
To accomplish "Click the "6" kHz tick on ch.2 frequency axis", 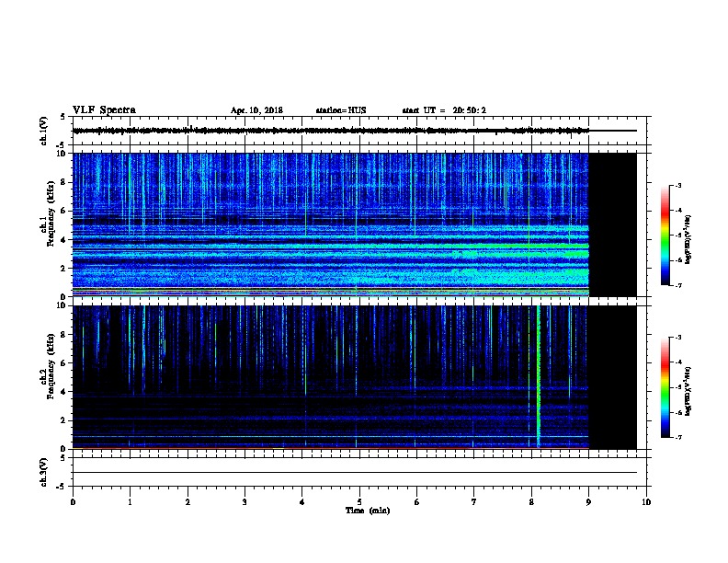I will [x=63, y=363].
